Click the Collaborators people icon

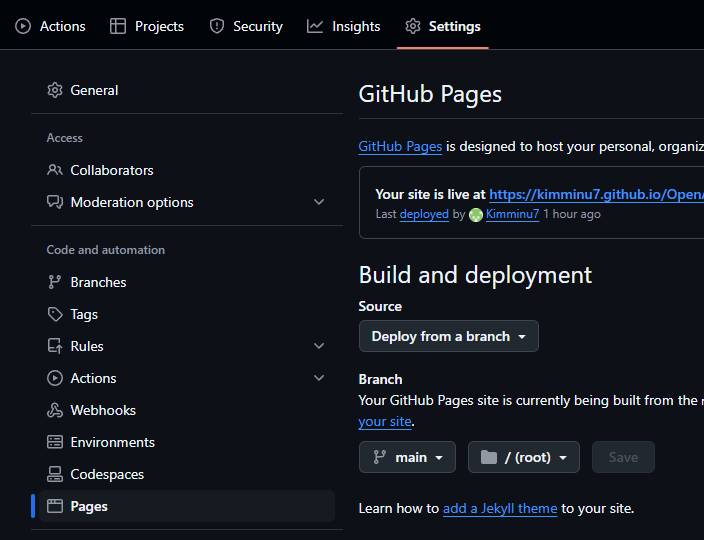55,170
